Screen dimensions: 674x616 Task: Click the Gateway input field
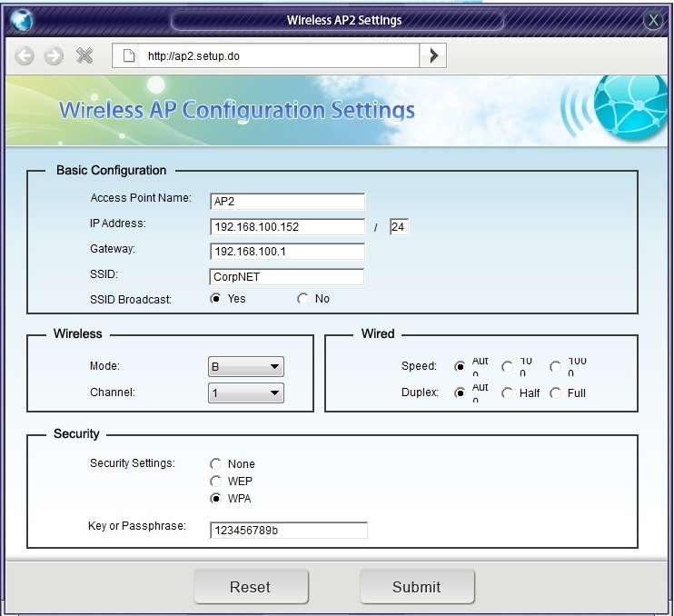point(287,252)
